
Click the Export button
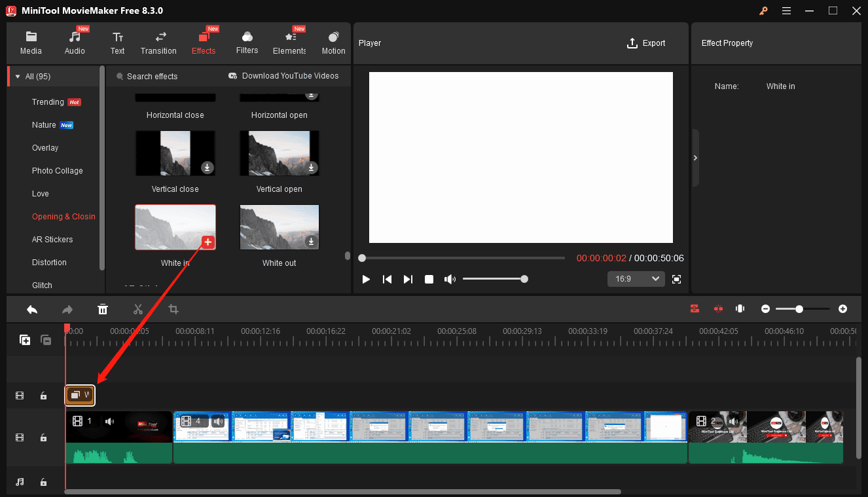pos(646,43)
